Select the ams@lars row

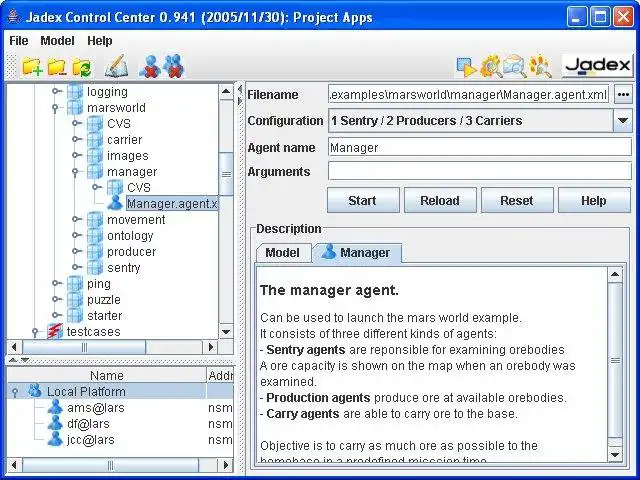click(120, 407)
